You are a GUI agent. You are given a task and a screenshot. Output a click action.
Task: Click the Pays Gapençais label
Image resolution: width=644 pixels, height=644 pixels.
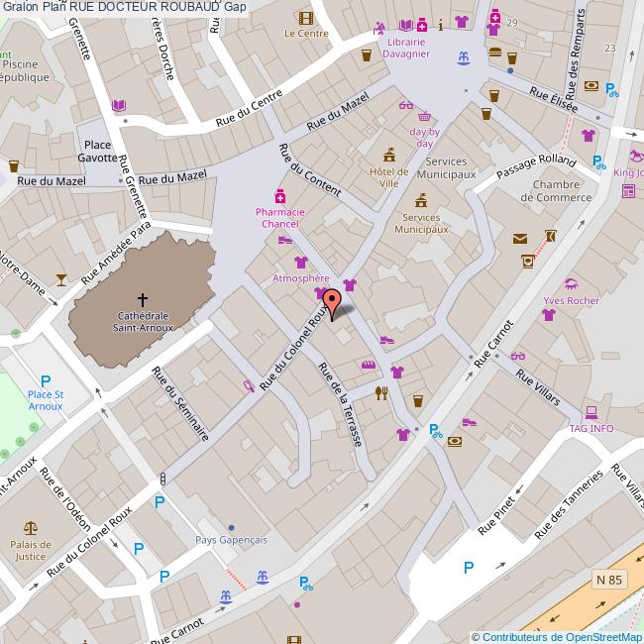pos(231,540)
